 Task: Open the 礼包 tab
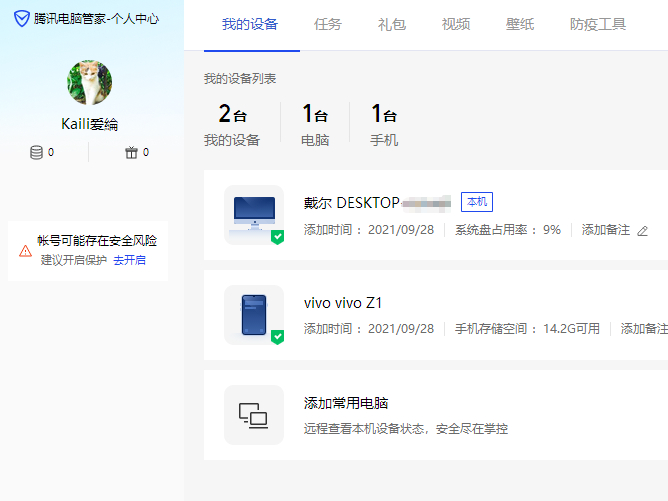pos(392,24)
